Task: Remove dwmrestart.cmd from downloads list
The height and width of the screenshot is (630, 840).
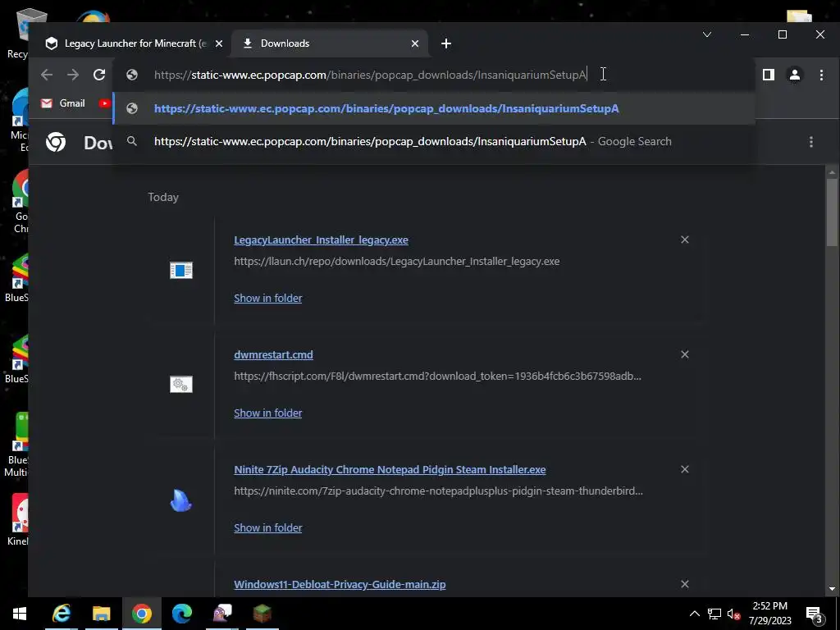Action: click(x=685, y=354)
